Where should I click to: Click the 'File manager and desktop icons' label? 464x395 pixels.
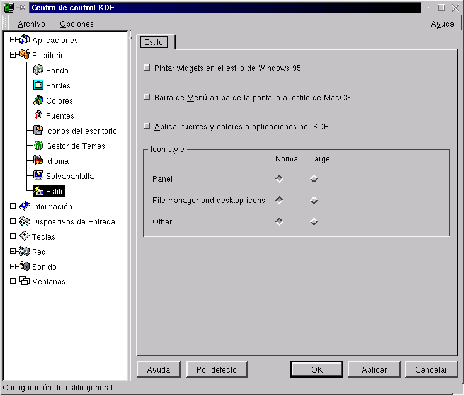[209, 200]
